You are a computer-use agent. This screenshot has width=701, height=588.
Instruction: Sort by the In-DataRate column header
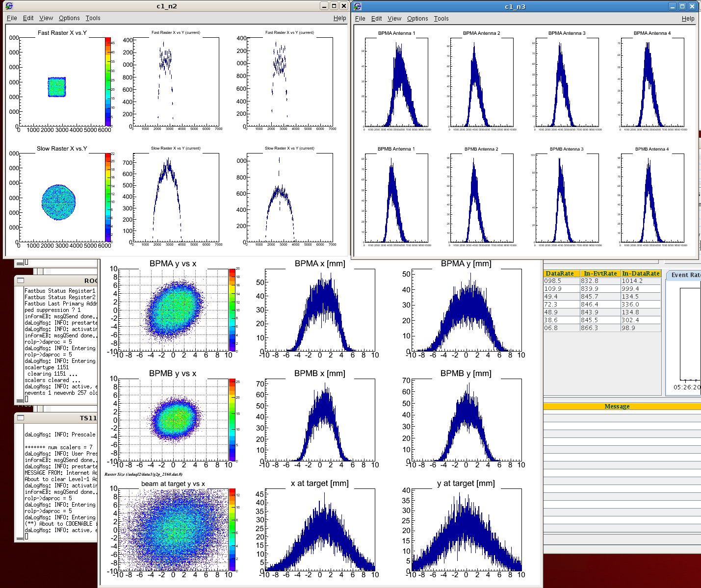(x=641, y=274)
